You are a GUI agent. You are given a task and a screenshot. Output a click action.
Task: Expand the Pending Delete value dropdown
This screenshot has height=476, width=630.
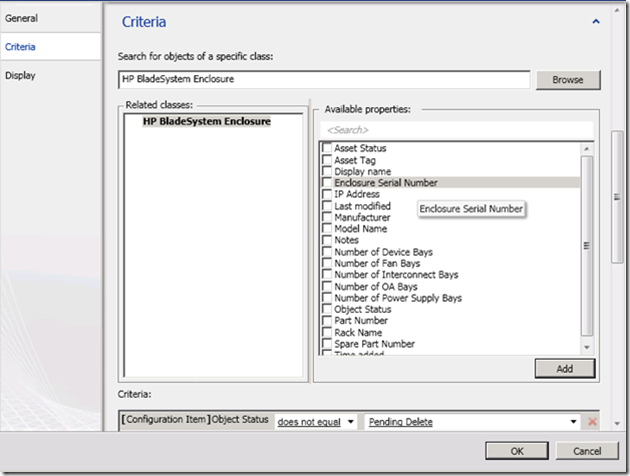click(x=574, y=422)
